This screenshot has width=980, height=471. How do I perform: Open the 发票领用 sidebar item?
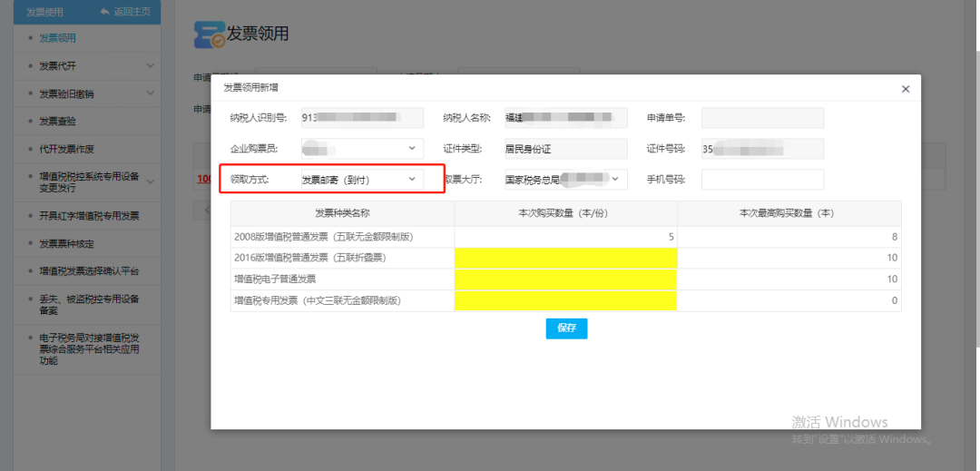[57, 38]
